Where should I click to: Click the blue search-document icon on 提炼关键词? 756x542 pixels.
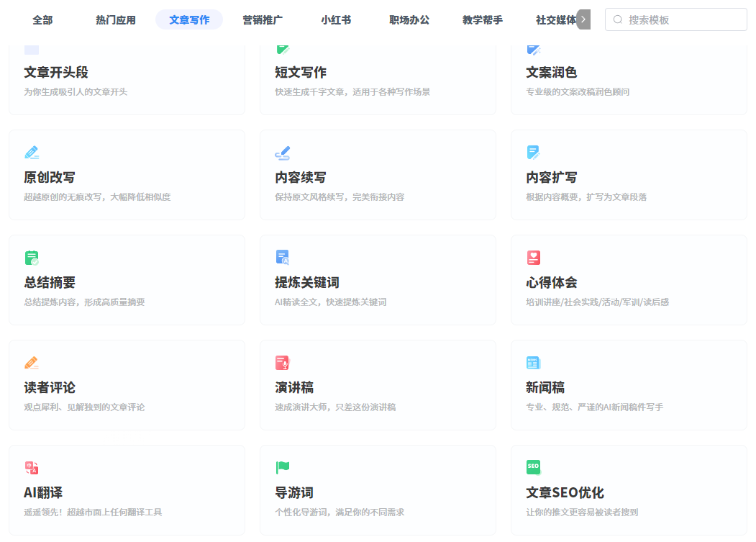283,258
